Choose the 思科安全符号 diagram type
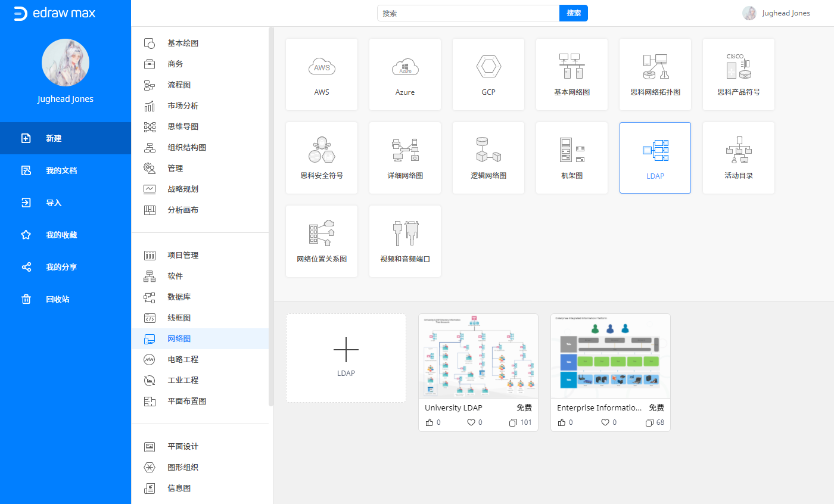 click(322, 158)
